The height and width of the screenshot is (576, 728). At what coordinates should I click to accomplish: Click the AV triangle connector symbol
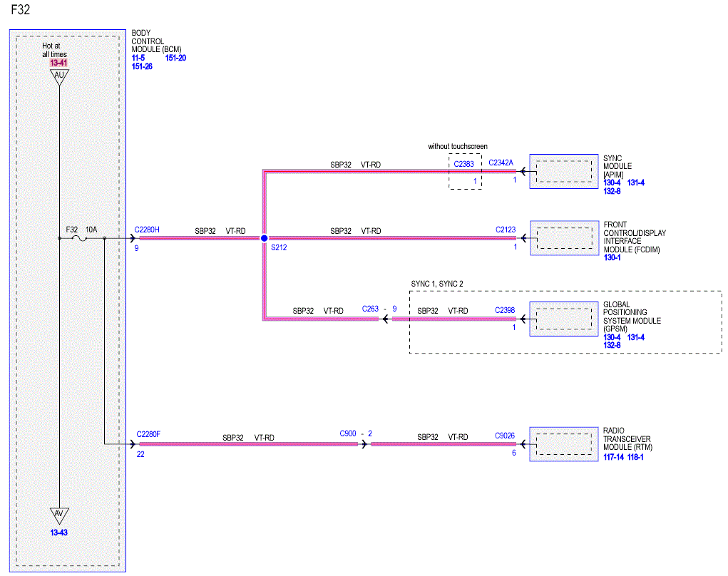[x=59, y=515]
